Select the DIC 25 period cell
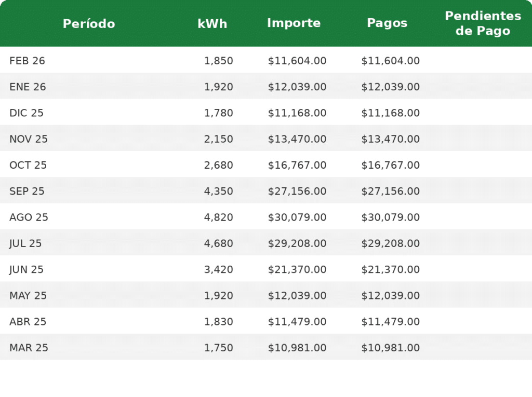 pos(26,113)
